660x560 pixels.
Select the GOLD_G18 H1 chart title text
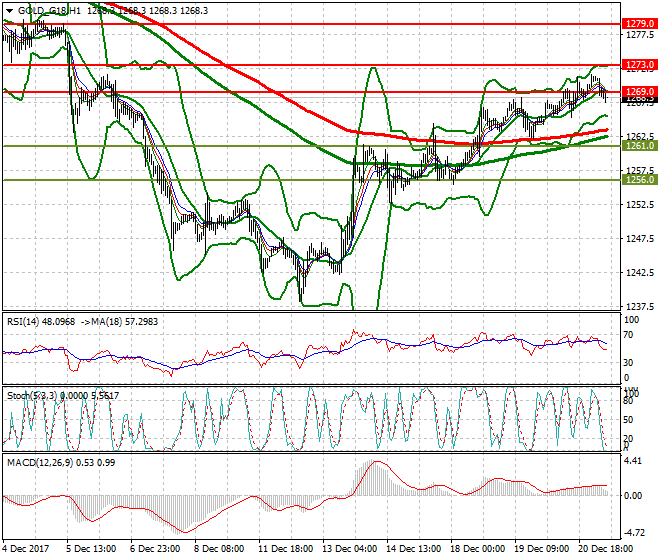pos(49,11)
